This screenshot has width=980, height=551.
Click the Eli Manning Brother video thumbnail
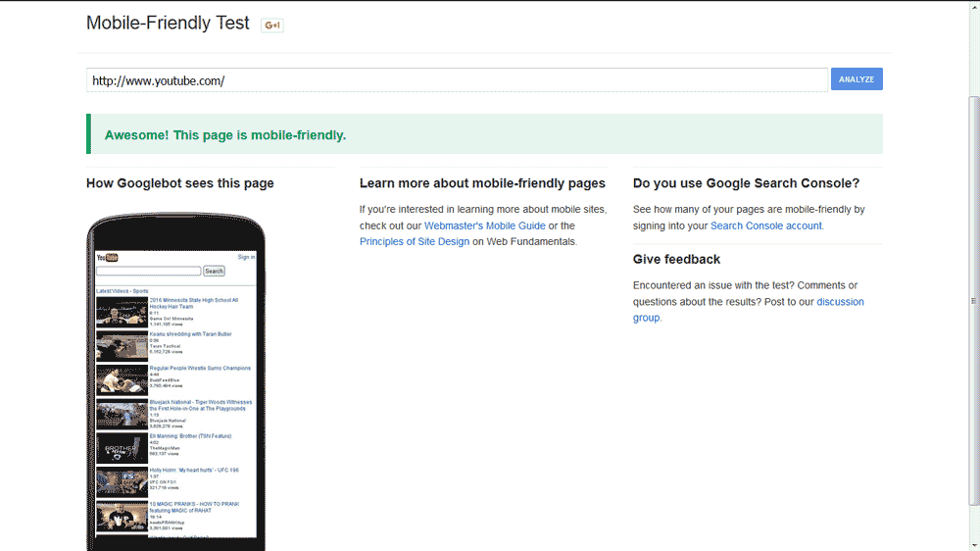(x=122, y=448)
